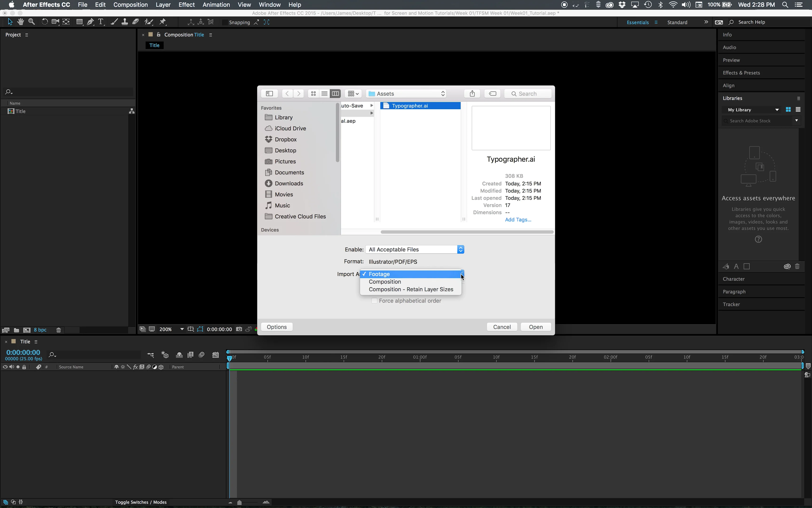Image resolution: width=812 pixels, height=508 pixels.
Task: Click the Add Tags link
Action: coord(518,219)
